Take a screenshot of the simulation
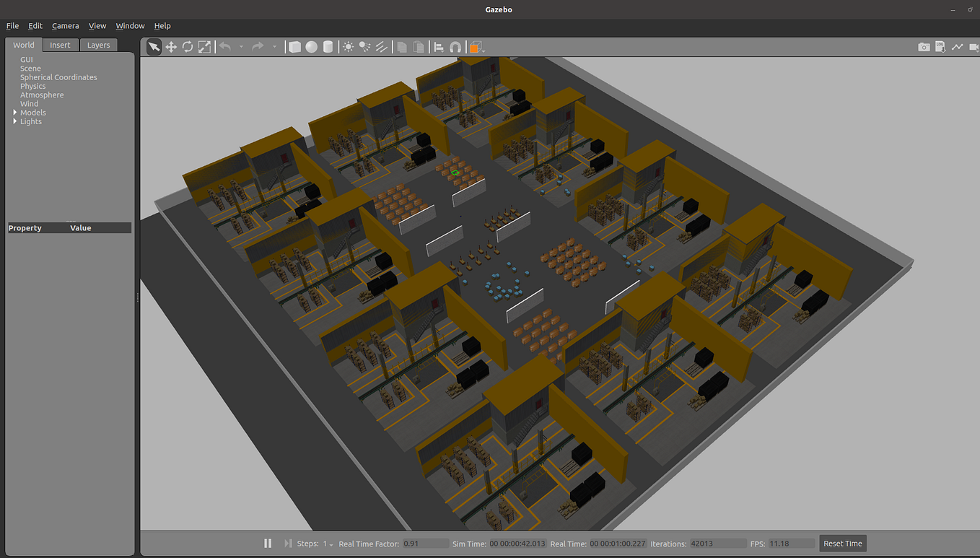 coord(924,46)
